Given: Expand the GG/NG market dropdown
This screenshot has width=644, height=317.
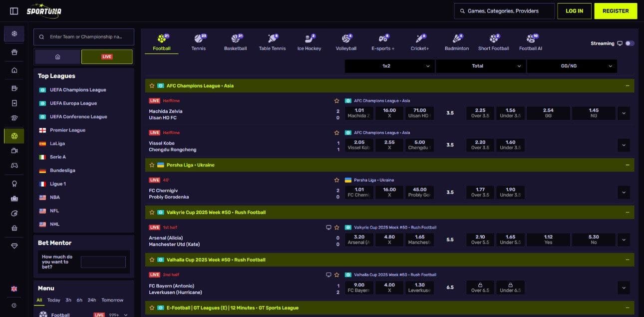Looking at the screenshot, I should coord(572,65).
